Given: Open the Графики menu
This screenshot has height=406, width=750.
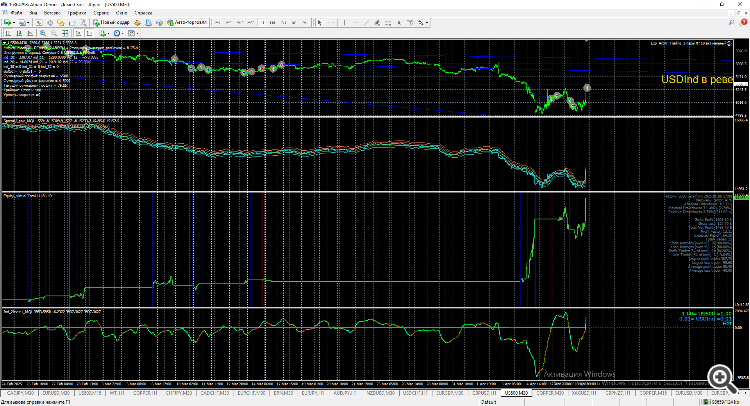Looking at the screenshot, I should pyautogui.click(x=77, y=13).
